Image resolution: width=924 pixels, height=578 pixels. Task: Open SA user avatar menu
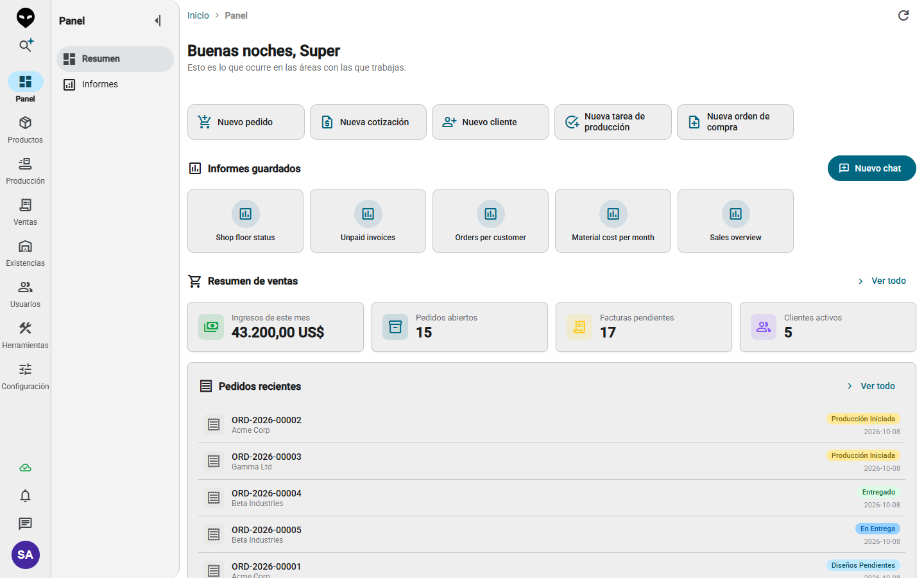point(26,555)
